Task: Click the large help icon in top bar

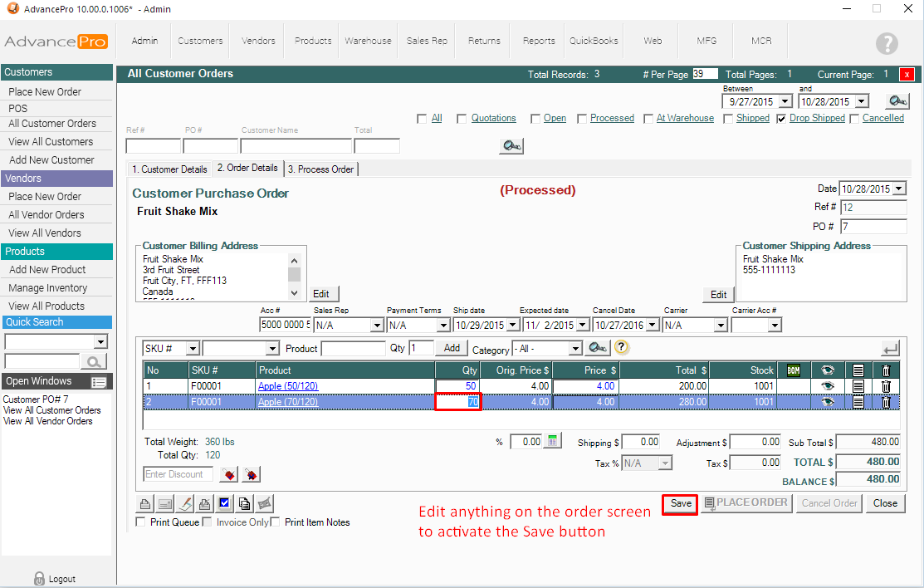Action: [x=887, y=43]
